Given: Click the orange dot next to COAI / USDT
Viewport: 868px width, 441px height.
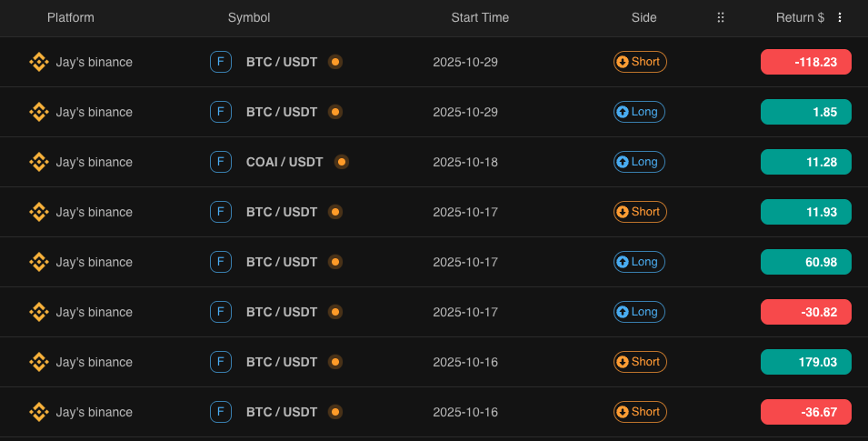Looking at the screenshot, I should pos(342,162).
